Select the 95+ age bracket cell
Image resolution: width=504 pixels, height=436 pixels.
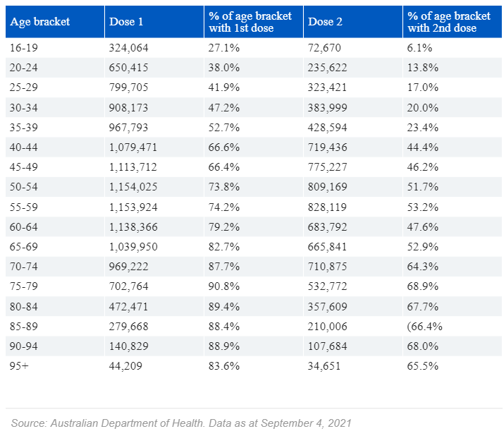[20, 366]
